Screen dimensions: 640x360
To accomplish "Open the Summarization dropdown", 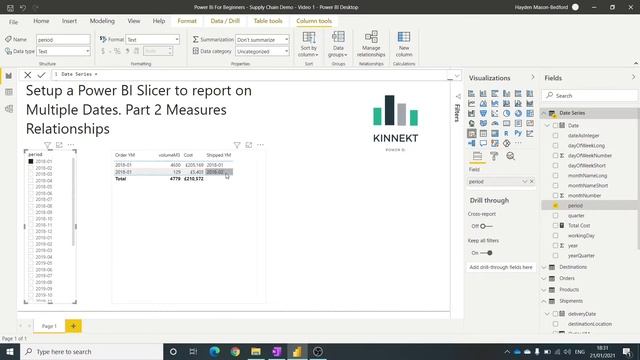I will pos(262,40).
